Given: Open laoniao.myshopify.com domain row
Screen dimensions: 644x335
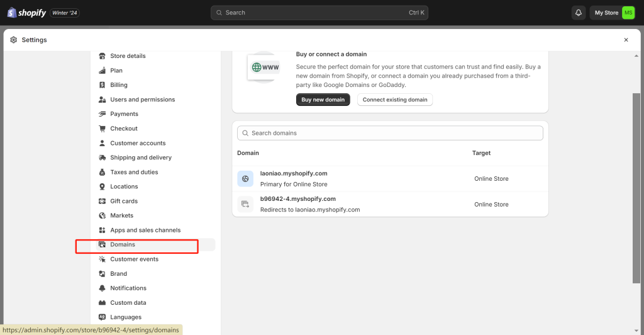Looking at the screenshot, I should (x=390, y=179).
